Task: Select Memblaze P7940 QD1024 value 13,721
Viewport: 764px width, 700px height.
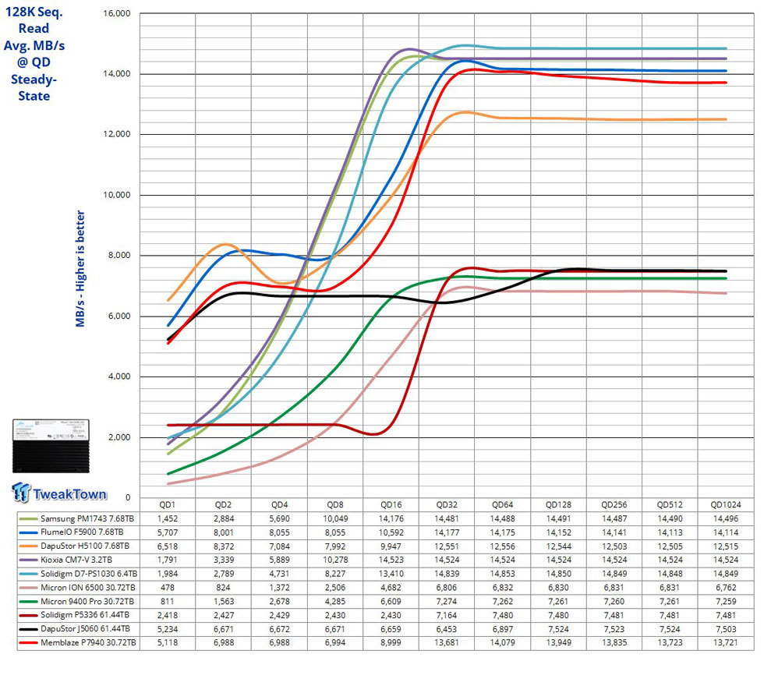Action: coord(726,643)
